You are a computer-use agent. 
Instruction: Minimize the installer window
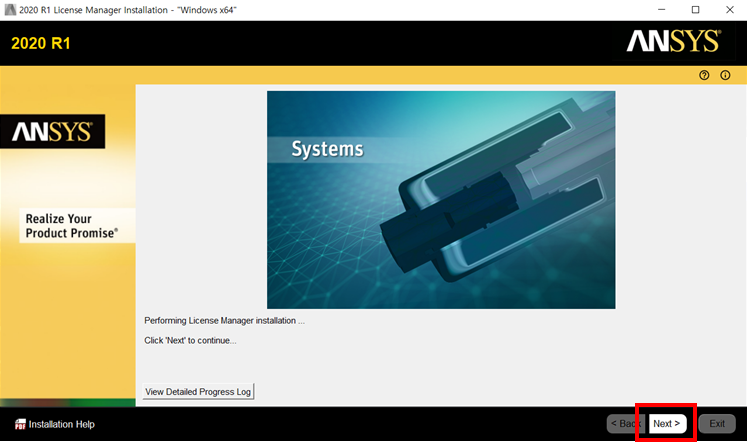661,10
